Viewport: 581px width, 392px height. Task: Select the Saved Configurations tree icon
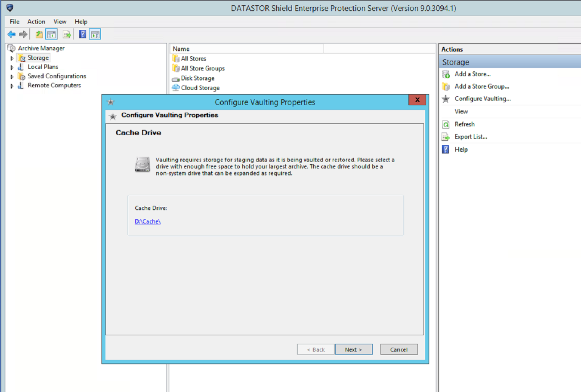pyautogui.click(x=22, y=76)
